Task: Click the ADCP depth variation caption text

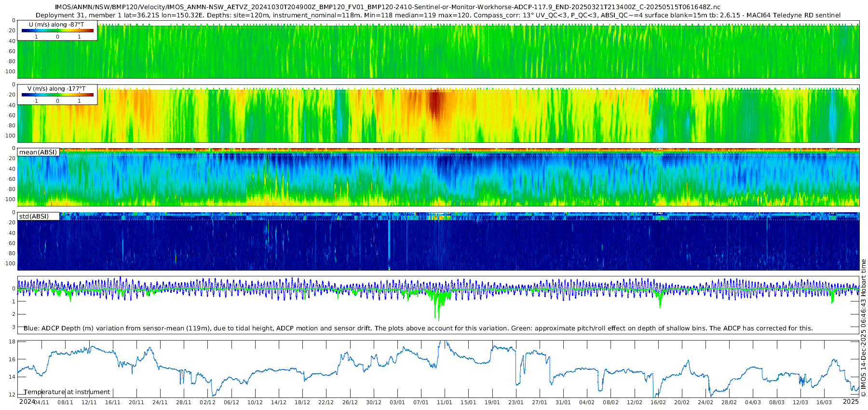Action: click(x=418, y=328)
